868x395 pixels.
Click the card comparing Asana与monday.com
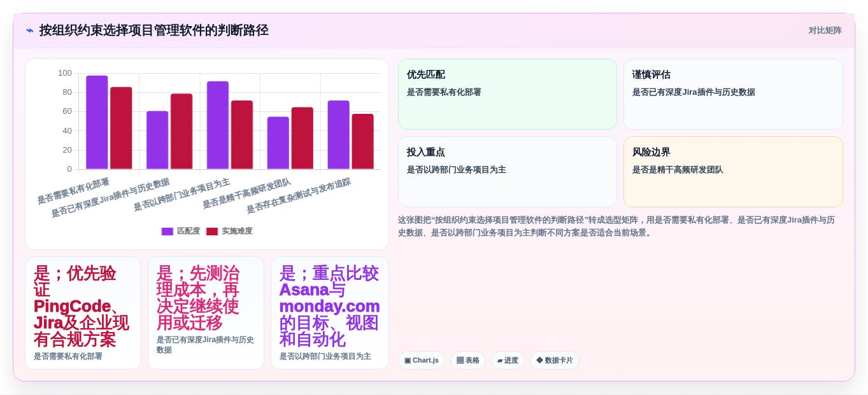tap(329, 313)
